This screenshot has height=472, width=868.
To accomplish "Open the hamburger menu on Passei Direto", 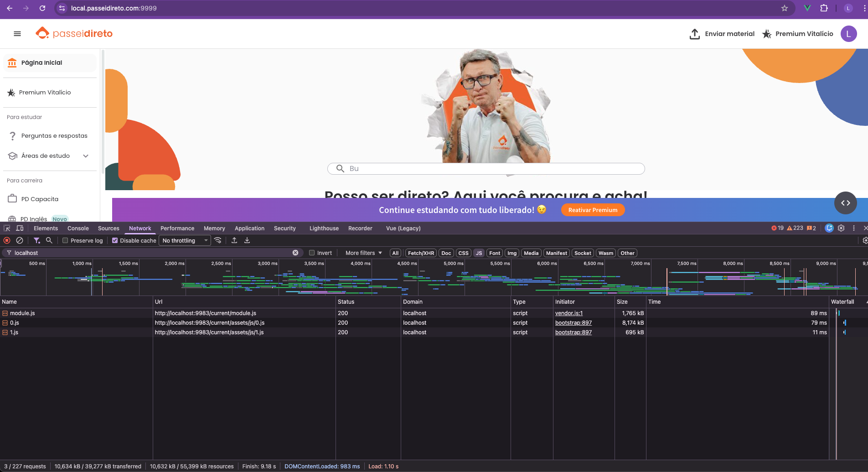I will [17, 34].
